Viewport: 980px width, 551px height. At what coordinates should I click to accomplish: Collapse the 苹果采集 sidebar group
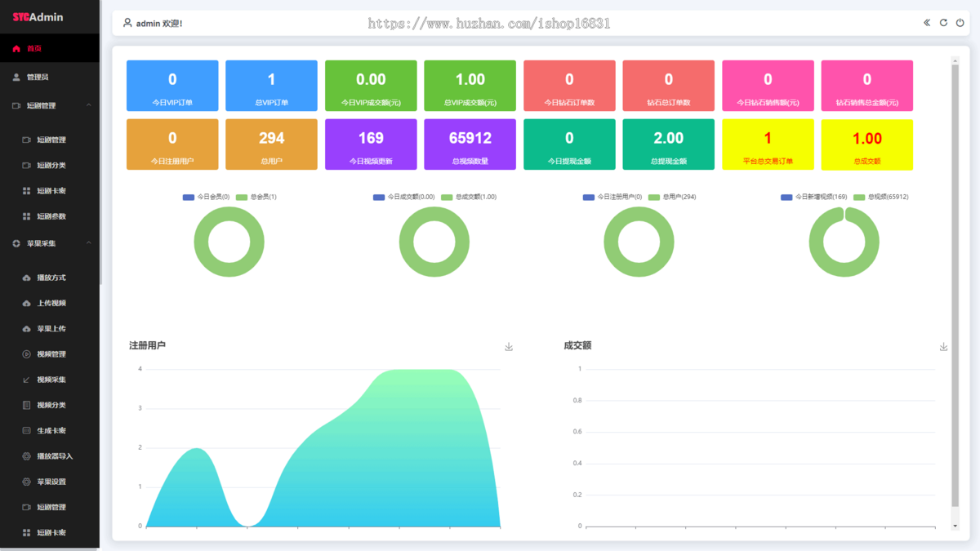pyautogui.click(x=89, y=243)
